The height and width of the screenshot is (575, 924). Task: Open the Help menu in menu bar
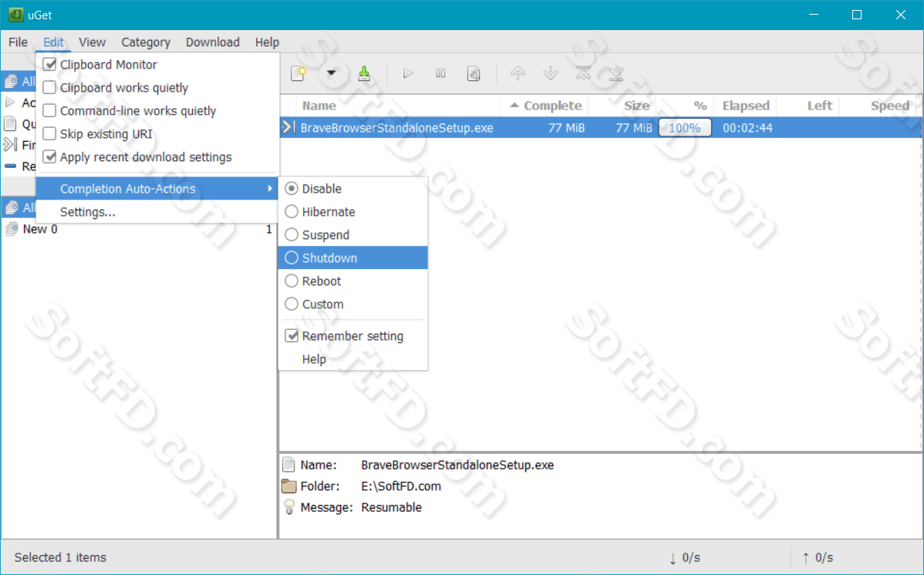267,42
